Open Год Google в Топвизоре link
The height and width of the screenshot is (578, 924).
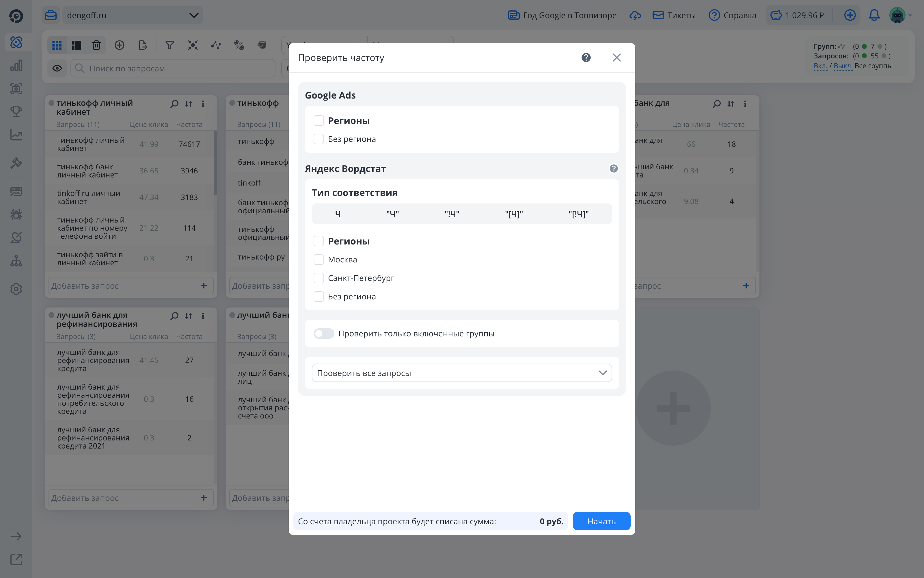pyautogui.click(x=562, y=15)
